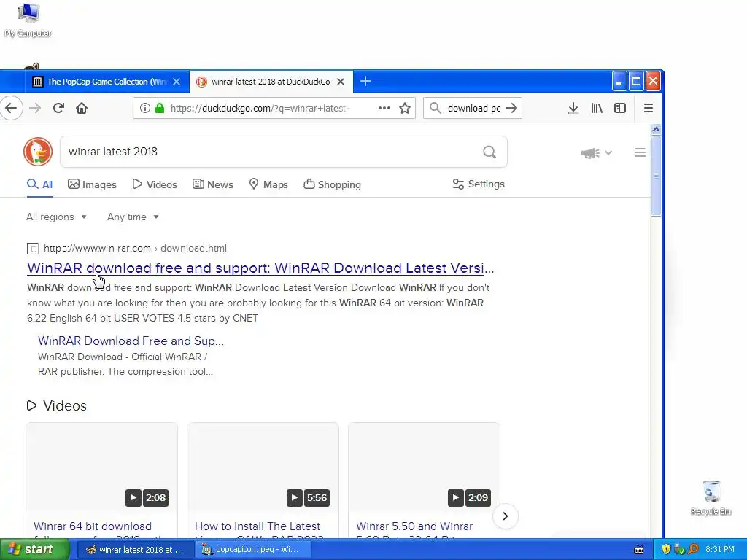747x560 pixels.
Task: Open the megaphone announcements dropdown
Action: pos(596,153)
